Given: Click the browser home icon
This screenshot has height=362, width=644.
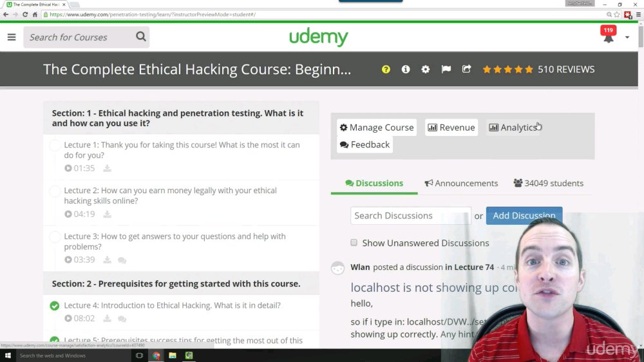Looking at the screenshot, I should click(35, 14).
